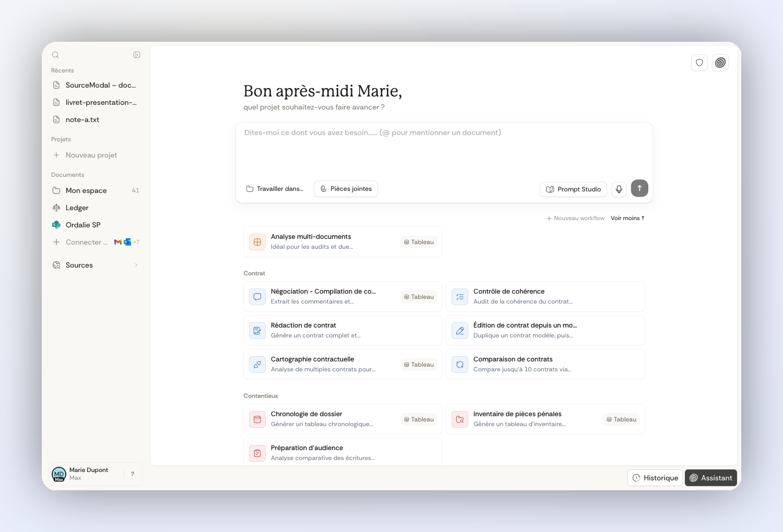Open the Ledger source
The height and width of the screenshot is (532, 783).
point(96,208)
